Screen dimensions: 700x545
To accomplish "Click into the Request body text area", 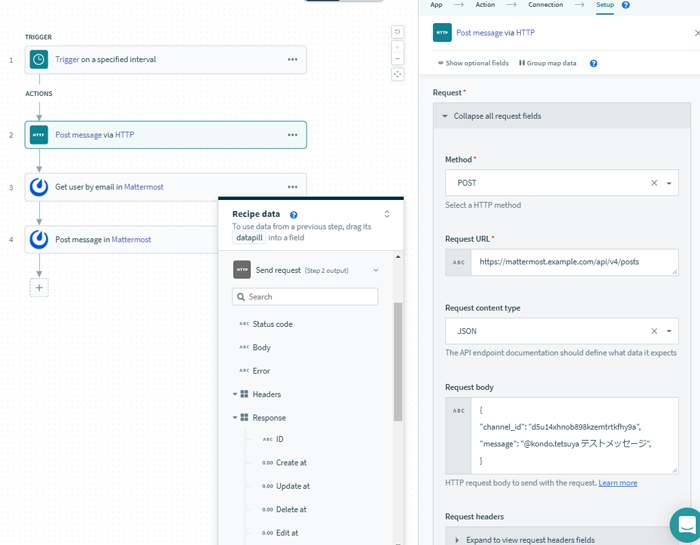I will 574,436.
